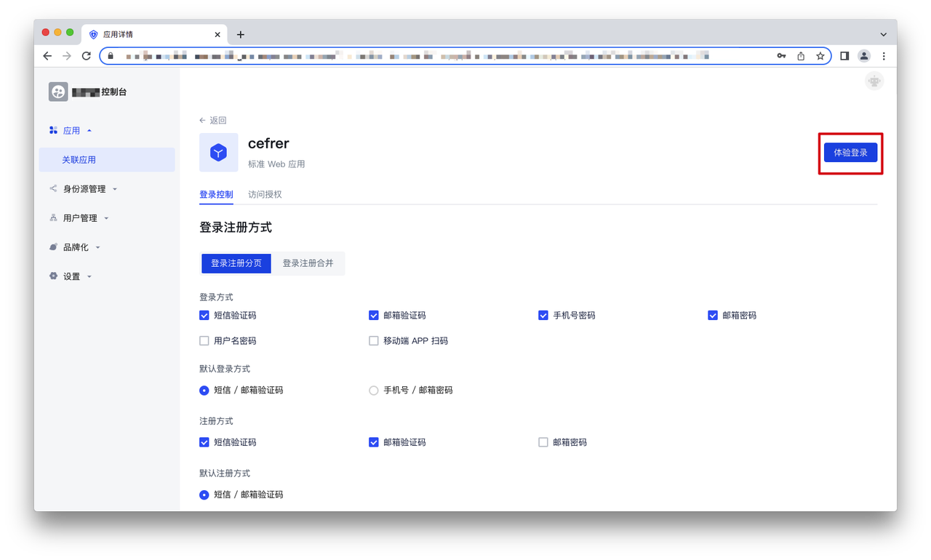
Task: Check the 邮箱密码 registration checkbox
Action: [x=543, y=442]
